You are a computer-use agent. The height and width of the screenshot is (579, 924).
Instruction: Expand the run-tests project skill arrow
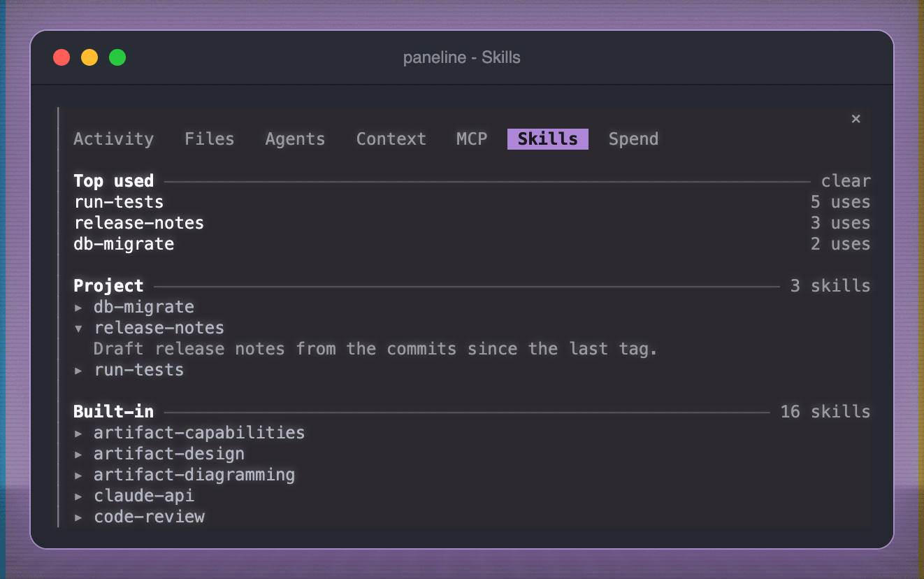[79, 370]
